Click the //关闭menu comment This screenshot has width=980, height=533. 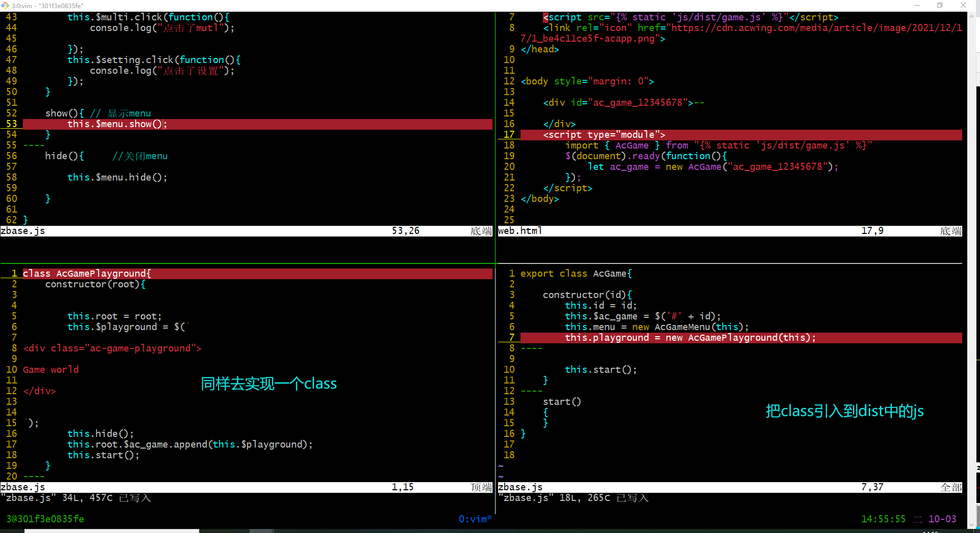coord(140,156)
